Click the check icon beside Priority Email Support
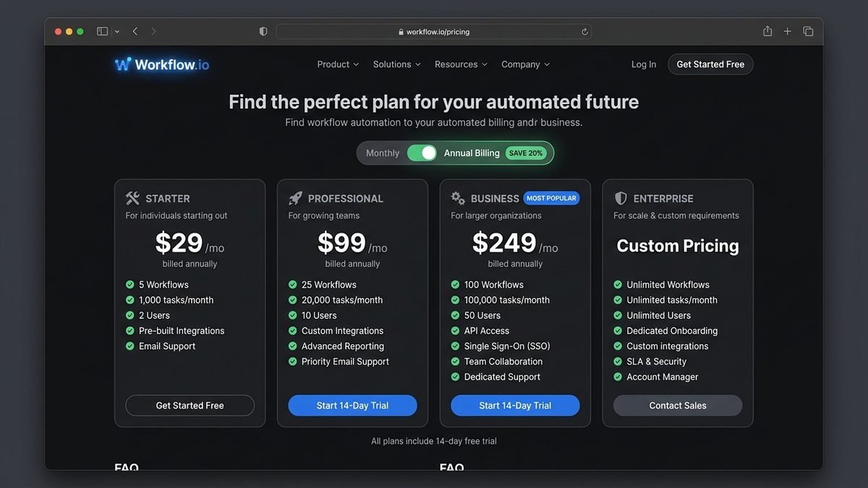Viewport: 868px width, 488px height. (x=293, y=361)
